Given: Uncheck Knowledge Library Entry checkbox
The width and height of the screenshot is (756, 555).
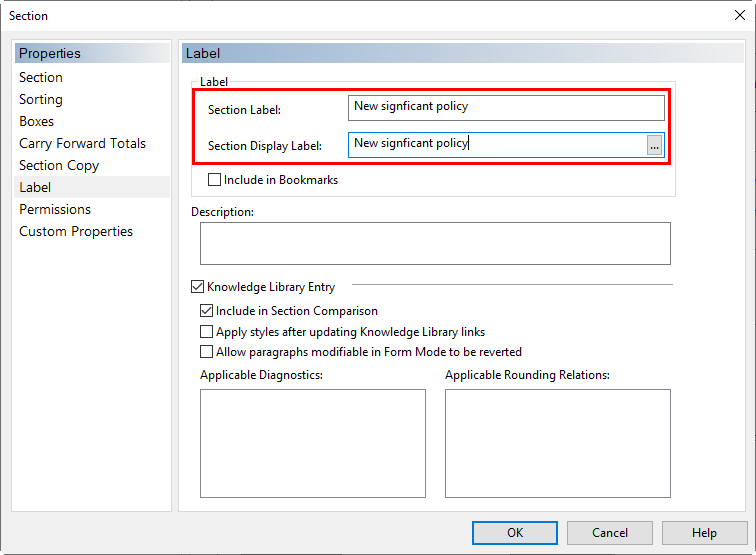Looking at the screenshot, I should point(197,287).
